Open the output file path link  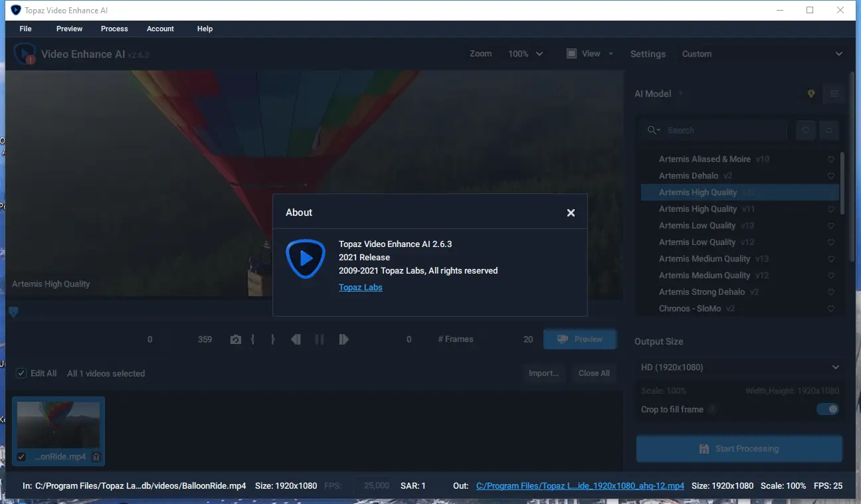(x=580, y=486)
